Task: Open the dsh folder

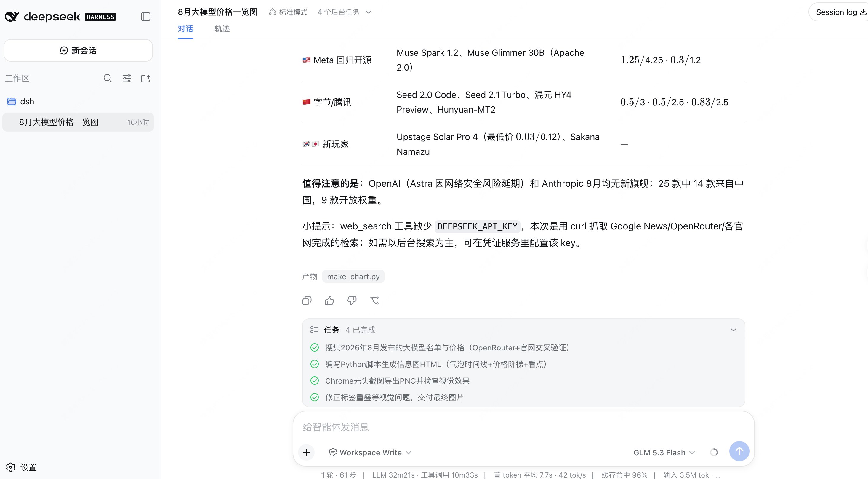Action: 20,101
